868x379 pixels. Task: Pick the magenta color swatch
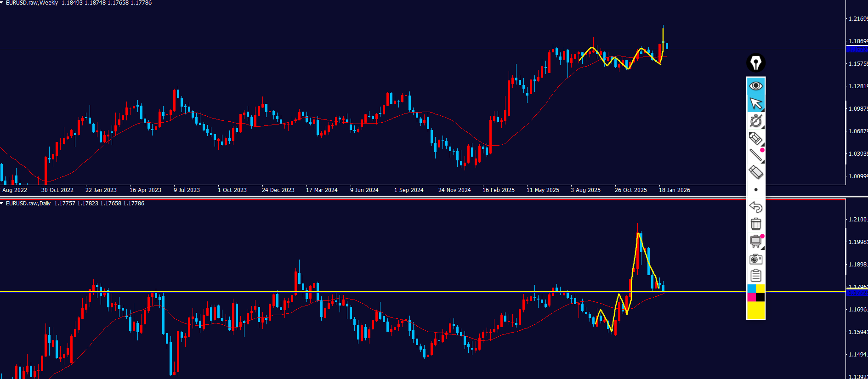tap(751, 297)
